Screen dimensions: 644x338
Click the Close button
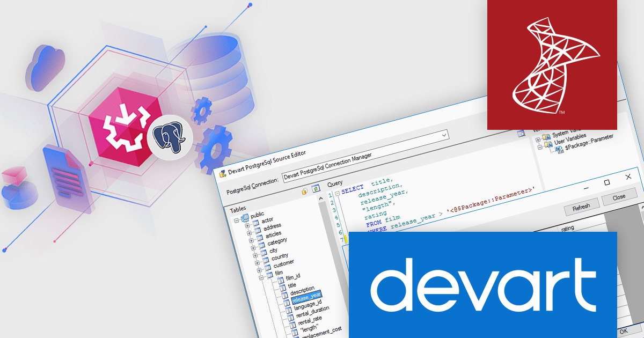[620, 196]
